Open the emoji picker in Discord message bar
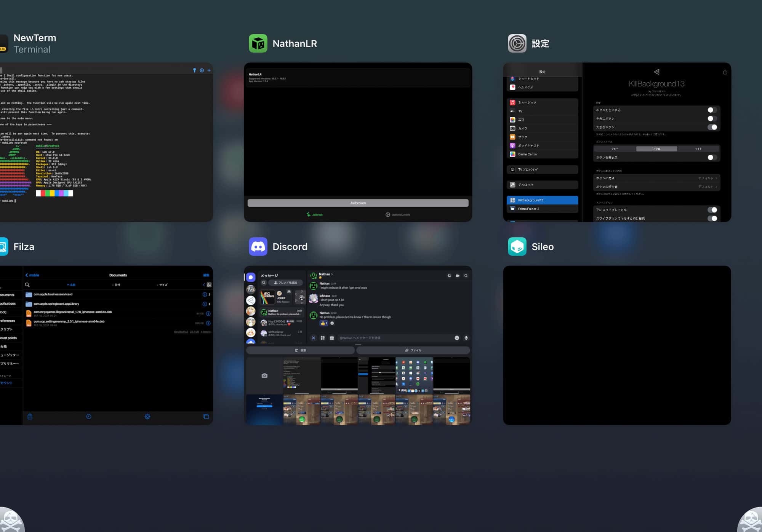The image size is (762, 532). pos(457,338)
